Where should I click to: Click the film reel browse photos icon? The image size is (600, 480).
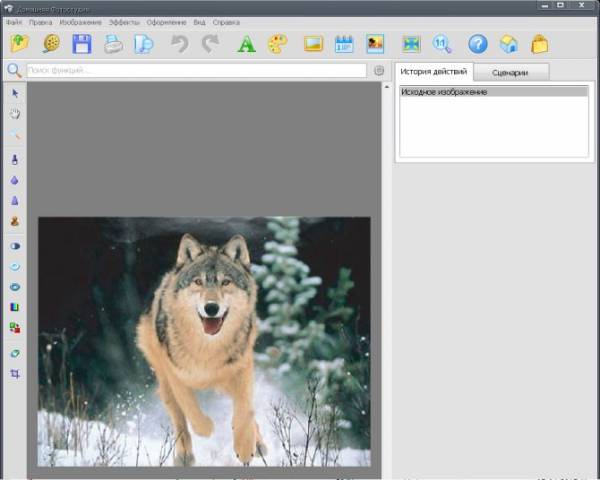(x=51, y=44)
